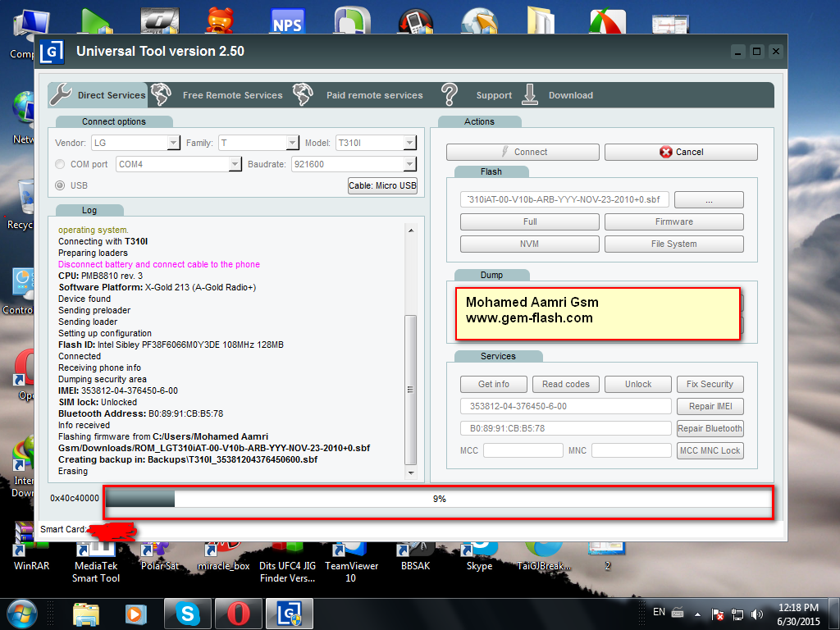This screenshot has width=840, height=630.
Task: Click the Firmware flash button
Action: tap(674, 221)
